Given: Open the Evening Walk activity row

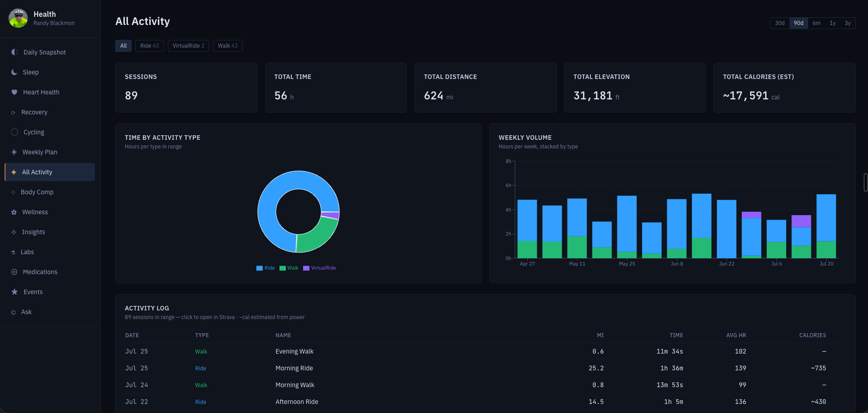Looking at the screenshot, I should click(x=485, y=351).
